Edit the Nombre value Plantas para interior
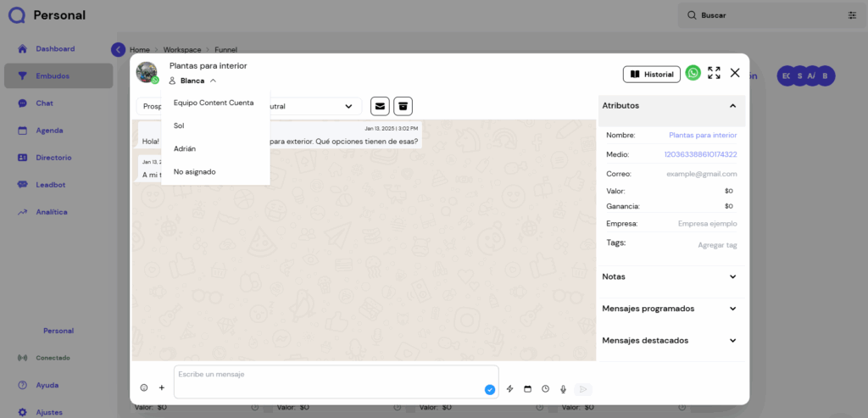The width and height of the screenshot is (868, 418). [703, 135]
